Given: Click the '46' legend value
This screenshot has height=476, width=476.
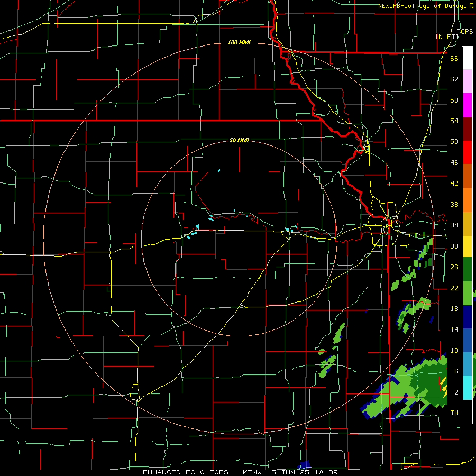Looking at the screenshot, I should (x=454, y=163).
